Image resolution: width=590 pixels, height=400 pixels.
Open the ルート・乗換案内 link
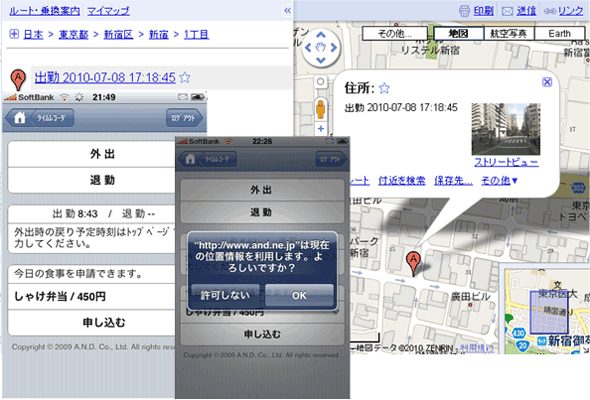pos(44,11)
